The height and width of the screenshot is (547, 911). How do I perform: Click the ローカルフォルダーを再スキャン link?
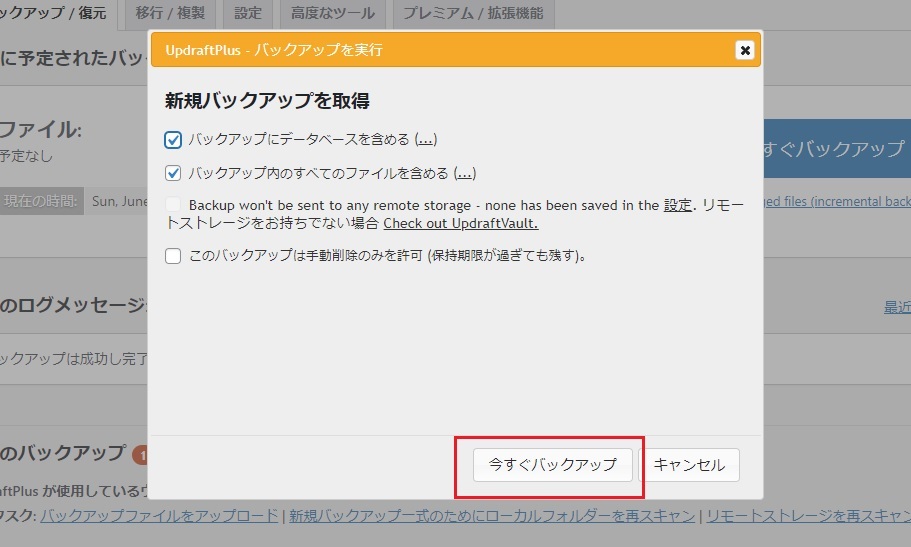tap(490, 516)
